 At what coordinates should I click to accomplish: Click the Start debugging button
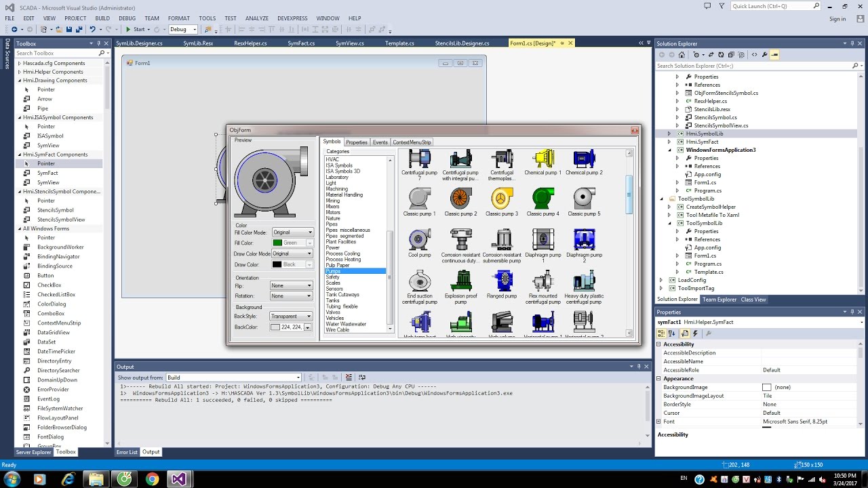pos(136,29)
